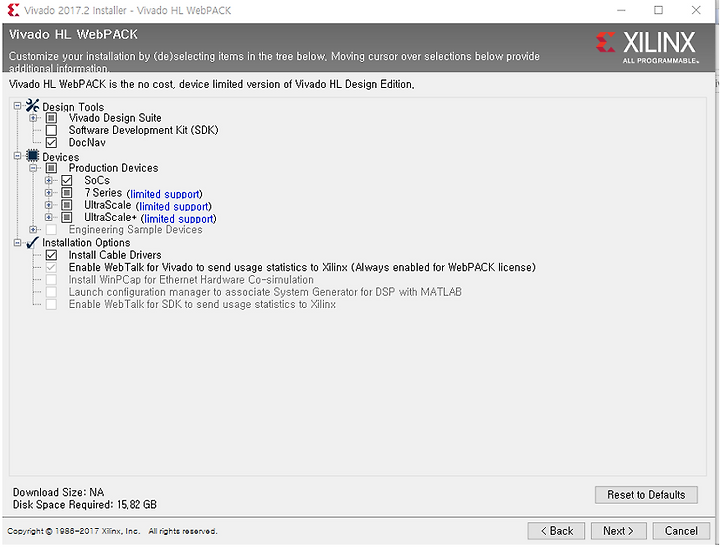Open the UltraScale+ limited support link
The width and height of the screenshot is (720, 549).
point(179,219)
